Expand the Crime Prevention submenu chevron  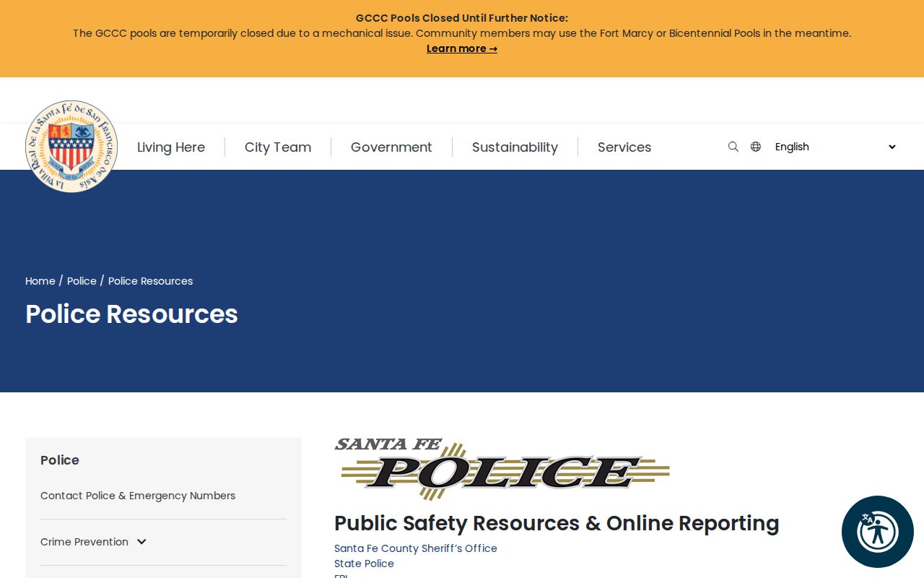point(141,542)
